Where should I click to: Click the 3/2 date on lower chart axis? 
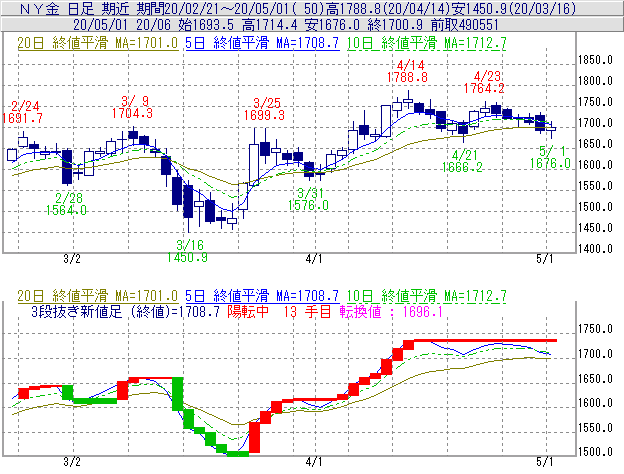pos(72,462)
